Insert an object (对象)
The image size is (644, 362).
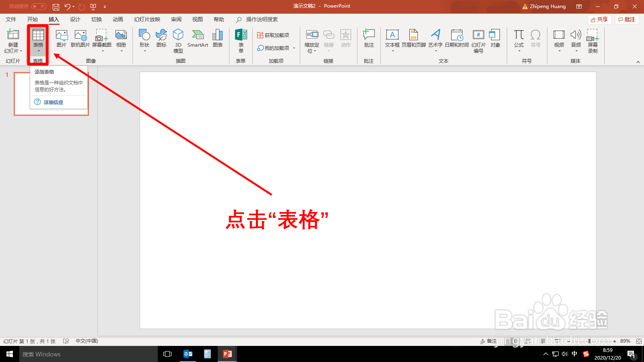point(495,39)
